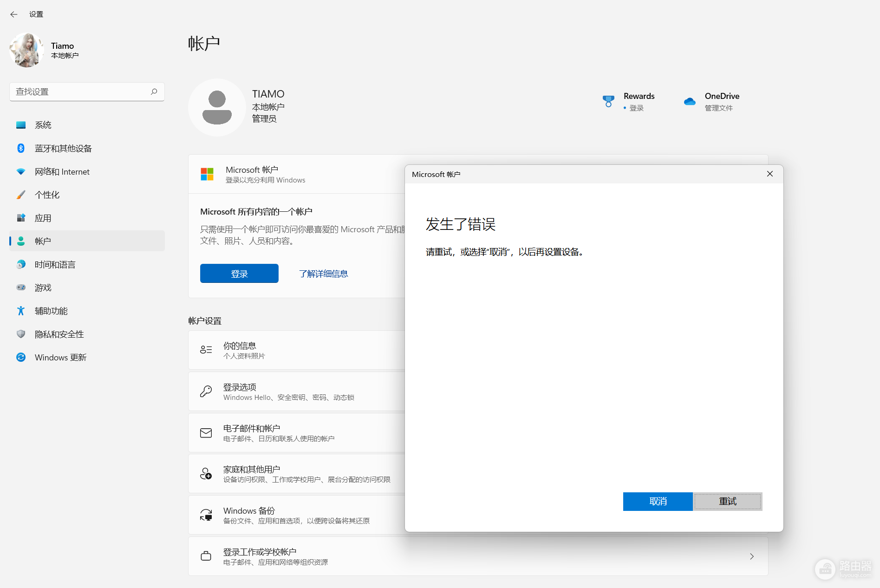Viewport: 880px width, 588px height.
Task: Open Windows 更新 settings
Action: point(87,357)
